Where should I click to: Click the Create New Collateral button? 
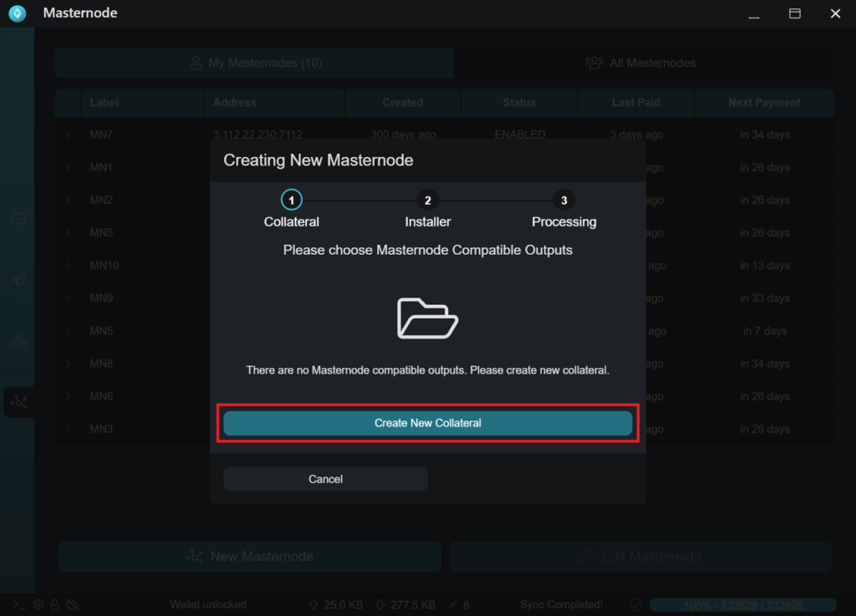pyautogui.click(x=428, y=423)
